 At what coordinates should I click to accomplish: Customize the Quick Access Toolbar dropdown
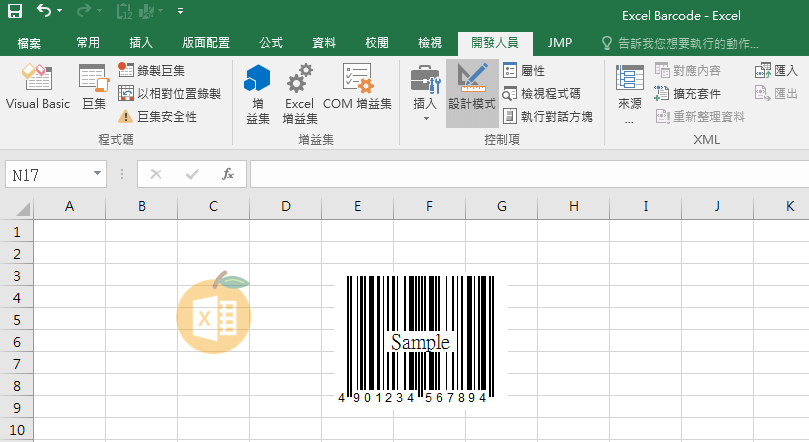(x=180, y=11)
